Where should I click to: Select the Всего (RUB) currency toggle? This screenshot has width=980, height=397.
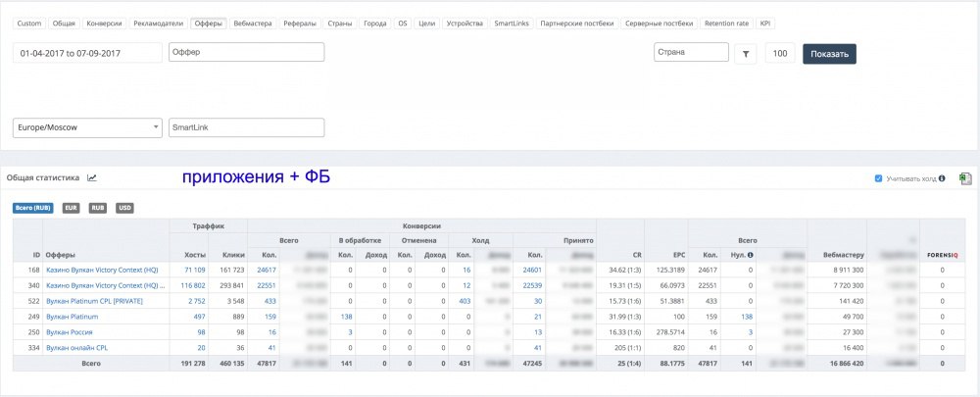coord(32,208)
